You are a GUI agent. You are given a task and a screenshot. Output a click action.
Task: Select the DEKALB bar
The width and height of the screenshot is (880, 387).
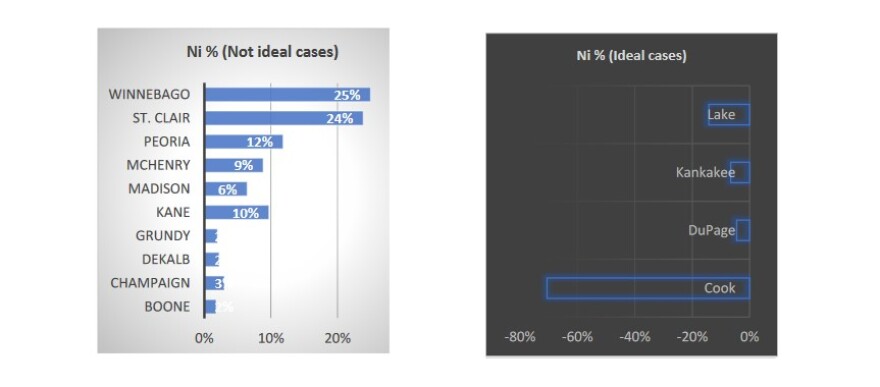tap(212, 260)
